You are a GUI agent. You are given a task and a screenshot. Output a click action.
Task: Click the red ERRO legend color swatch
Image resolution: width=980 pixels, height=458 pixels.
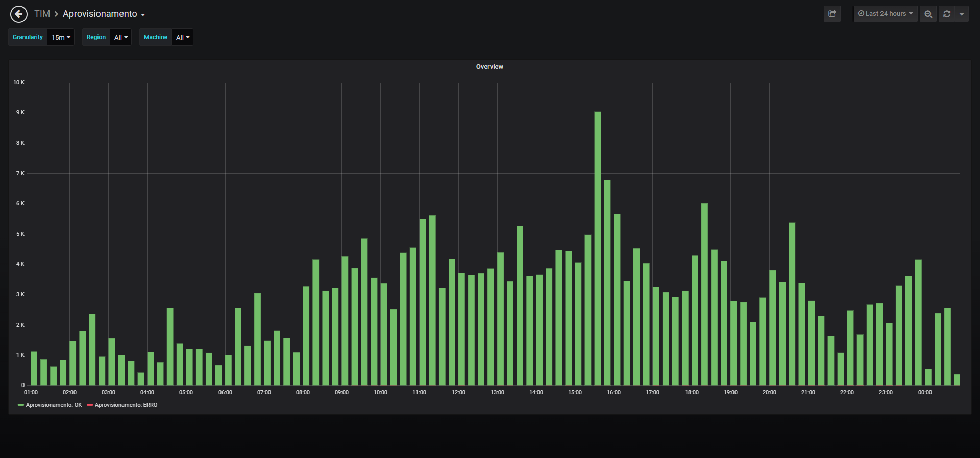point(90,405)
